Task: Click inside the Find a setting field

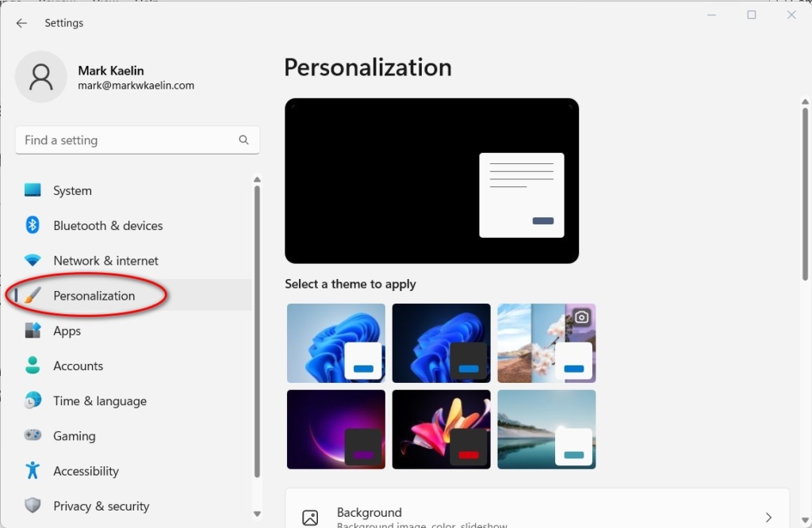Action: (119, 140)
